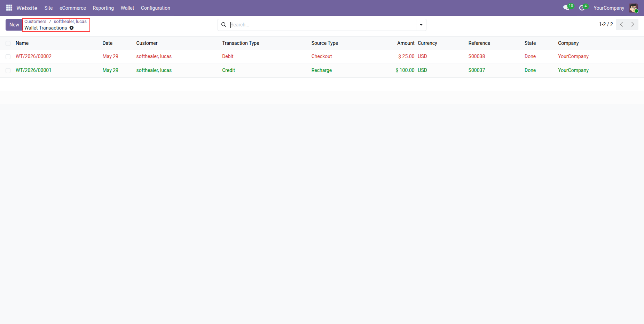Toggle the select-all header checkbox
This screenshot has height=324, width=644.
pos(8,43)
